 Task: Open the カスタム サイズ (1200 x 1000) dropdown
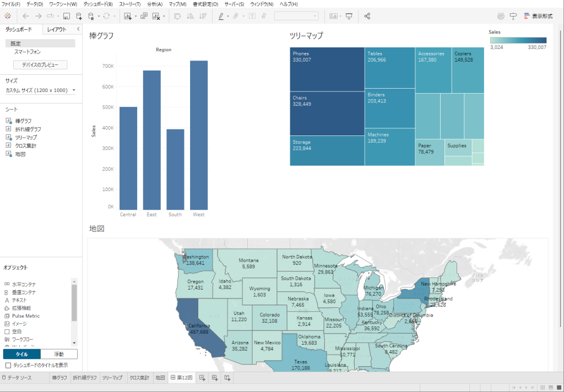pos(41,90)
